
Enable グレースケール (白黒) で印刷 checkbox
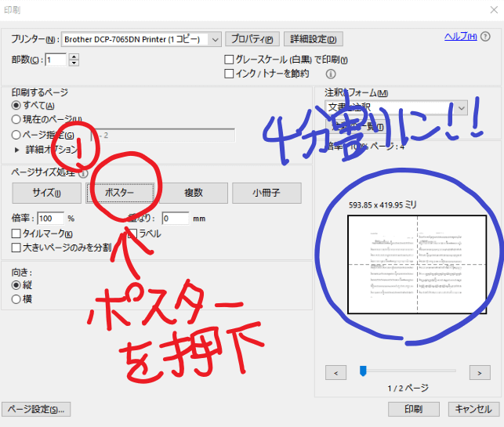(229, 60)
